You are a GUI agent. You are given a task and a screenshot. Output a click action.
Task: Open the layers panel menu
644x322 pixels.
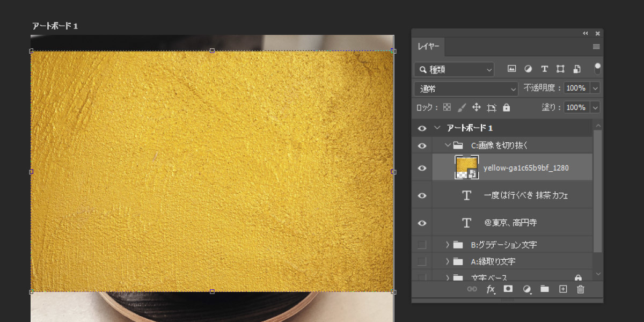[x=596, y=47]
